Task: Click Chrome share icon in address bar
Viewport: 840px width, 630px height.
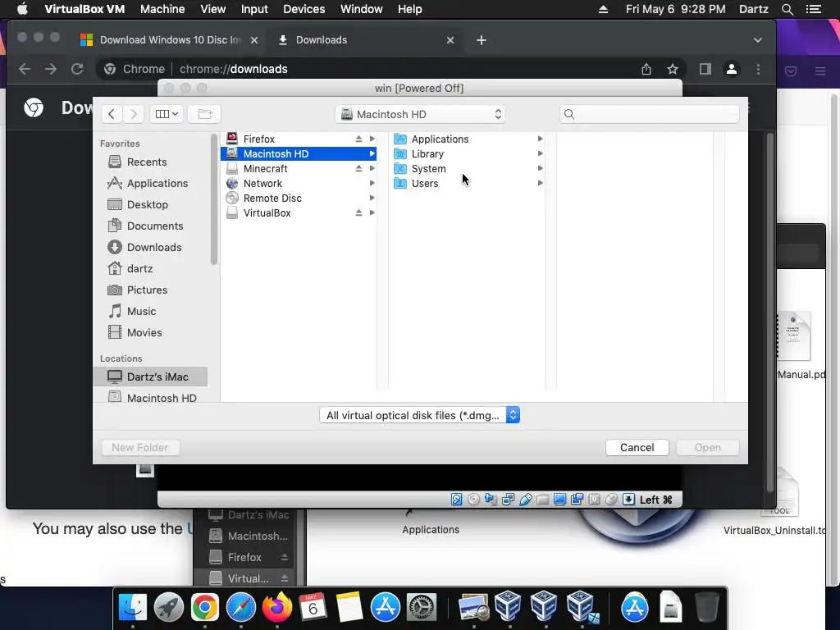Action: click(646, 69)
